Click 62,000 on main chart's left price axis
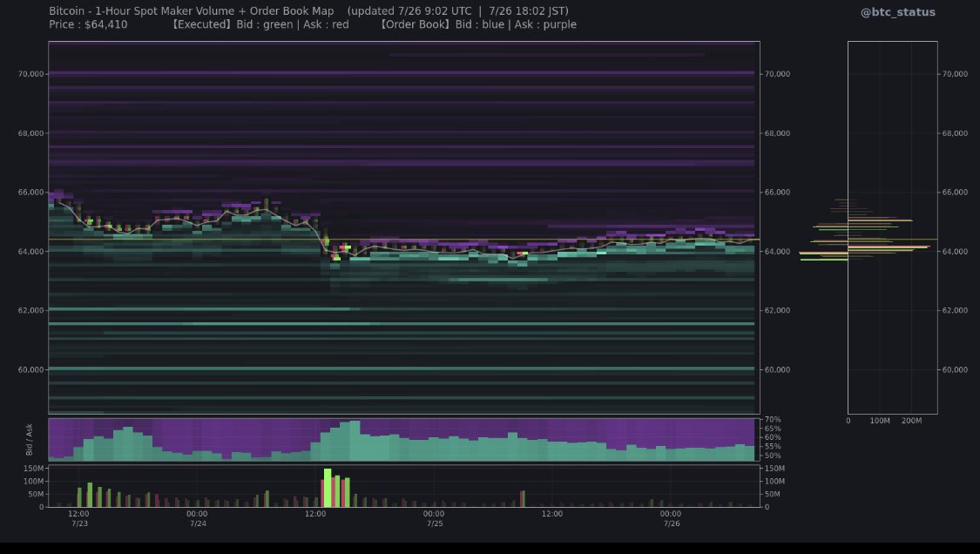 pyautogui.click(x=30, y=310)
